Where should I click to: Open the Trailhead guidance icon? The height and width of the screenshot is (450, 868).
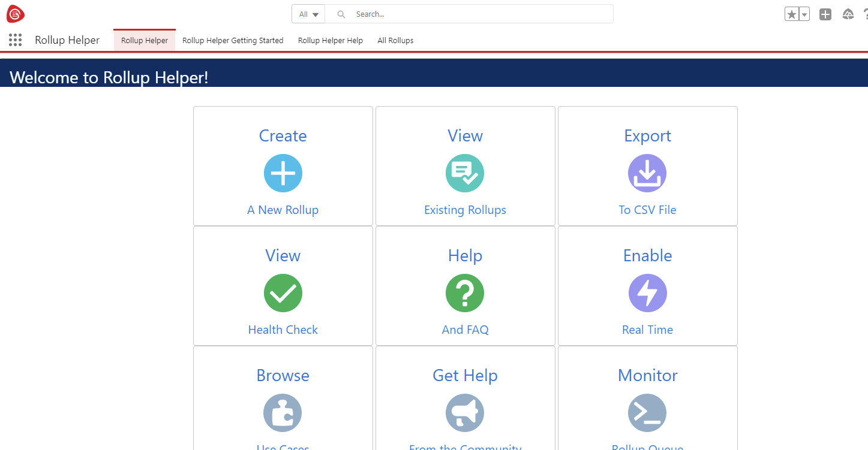848,14
